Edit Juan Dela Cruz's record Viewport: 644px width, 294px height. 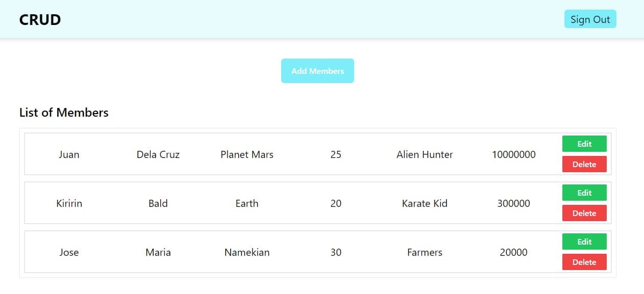584,144
